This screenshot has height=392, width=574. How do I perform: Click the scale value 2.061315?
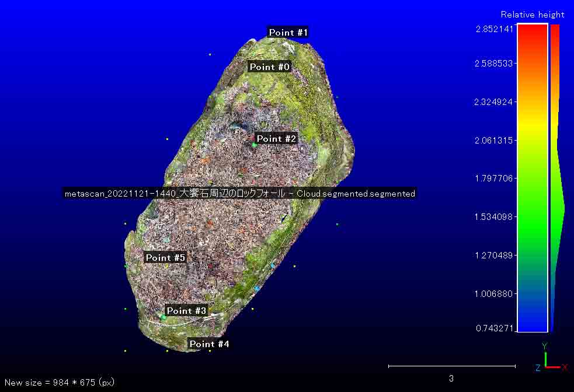point(494,140)
